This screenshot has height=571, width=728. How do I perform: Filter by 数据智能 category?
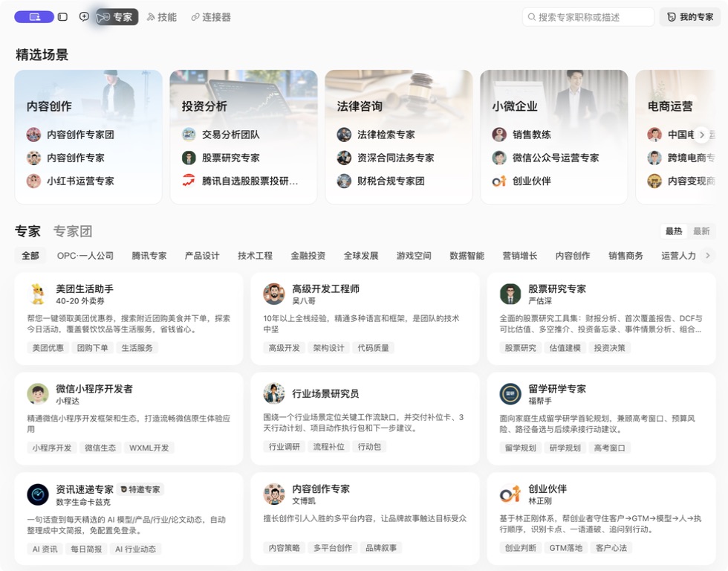tap(467, 256)
